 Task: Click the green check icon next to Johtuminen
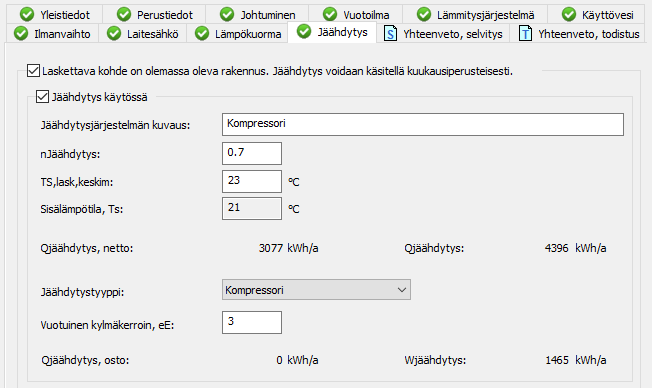click(227, 15)
